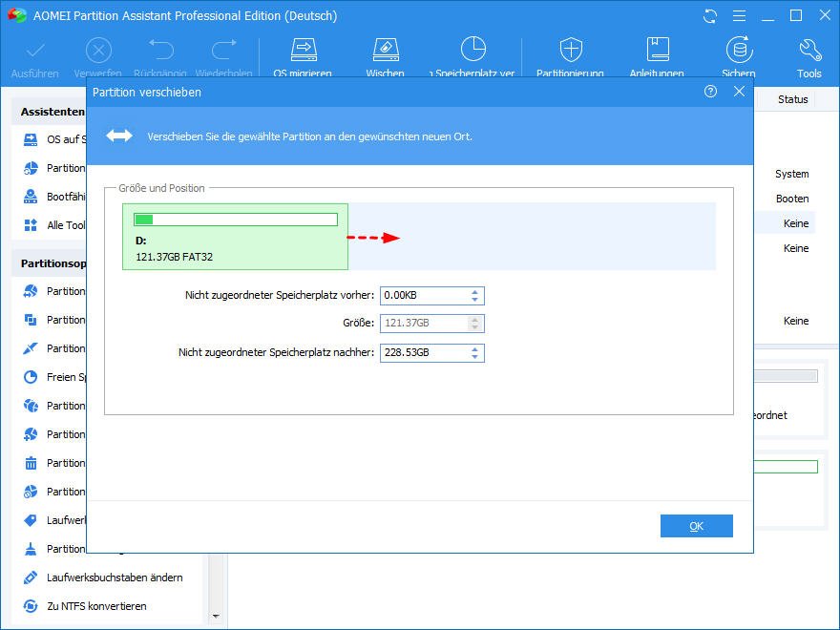Click the help question mark in dialog
This screenshot has height=630, width=840.
pyautogui.click(x=710, y=92)
